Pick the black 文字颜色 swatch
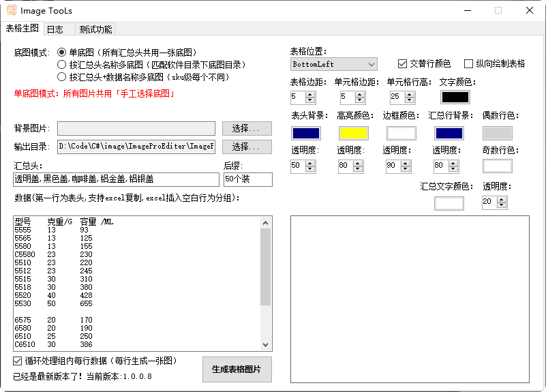Screen dimensions: 546x392 tap(455, 97)
